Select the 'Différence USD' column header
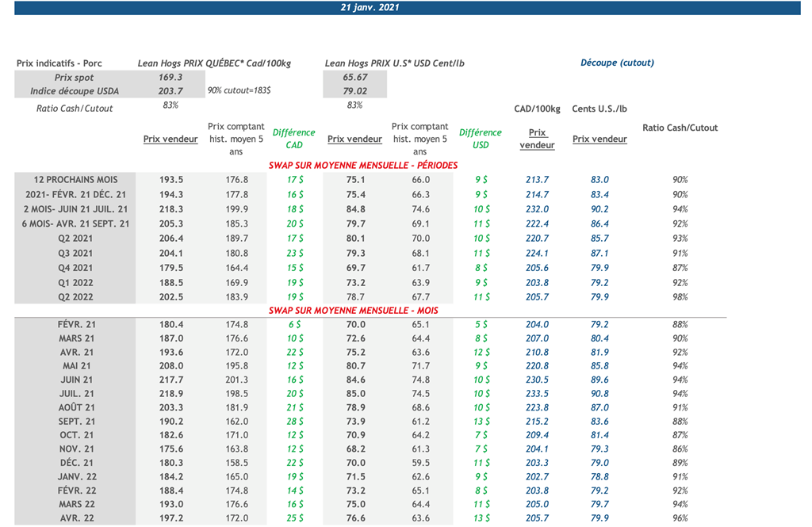Viewport: 812px width, 527px height. point(480,139)
